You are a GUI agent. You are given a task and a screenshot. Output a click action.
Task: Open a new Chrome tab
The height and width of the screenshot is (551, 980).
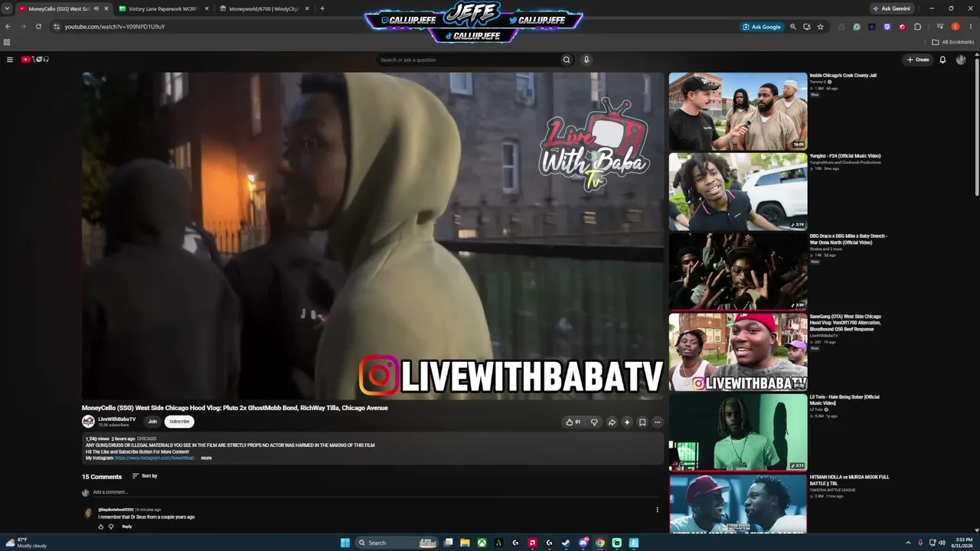tap(322, 8)
